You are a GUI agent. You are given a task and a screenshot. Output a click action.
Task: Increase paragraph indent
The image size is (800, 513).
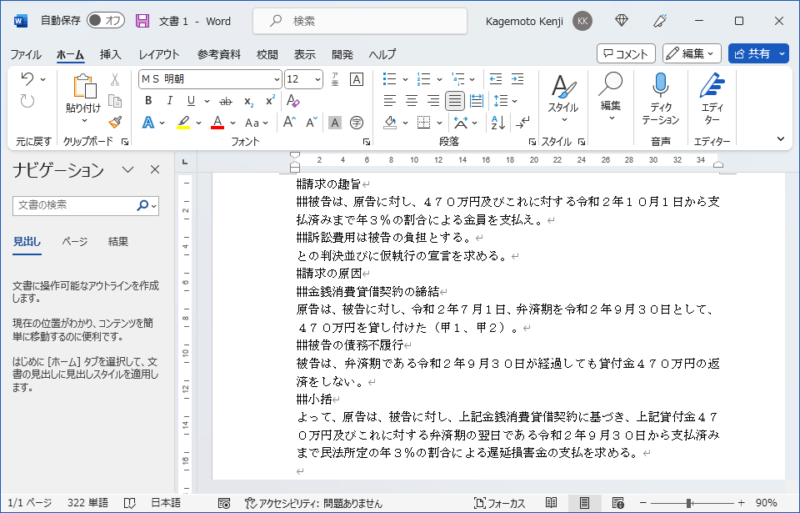click(x=517, y=79)
